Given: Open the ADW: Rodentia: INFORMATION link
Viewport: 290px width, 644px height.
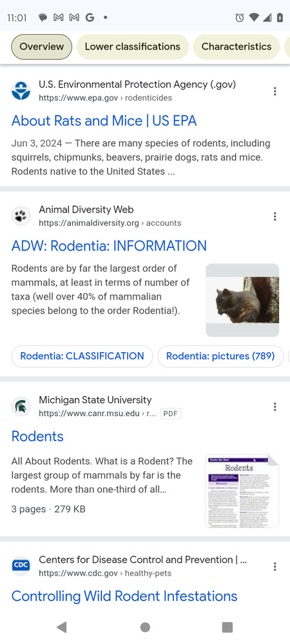Looking at the screenshot, I should (110, 245).
